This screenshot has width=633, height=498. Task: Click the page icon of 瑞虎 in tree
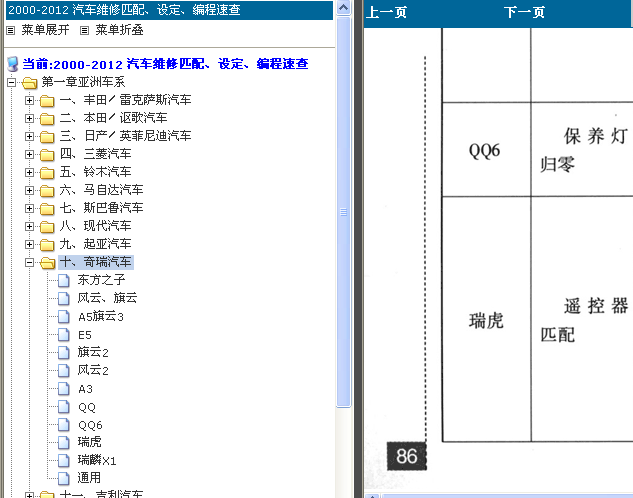coord(64,443)
